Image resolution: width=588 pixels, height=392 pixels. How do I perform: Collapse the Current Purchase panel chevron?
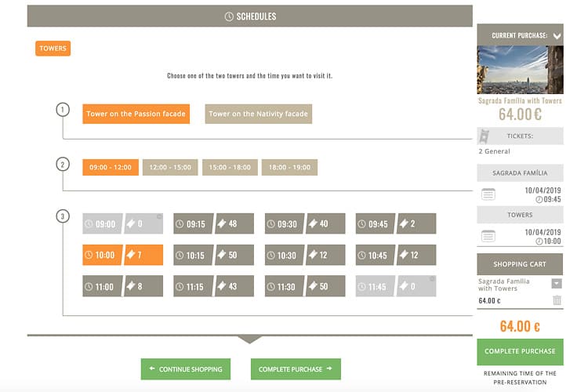(557, 35)
